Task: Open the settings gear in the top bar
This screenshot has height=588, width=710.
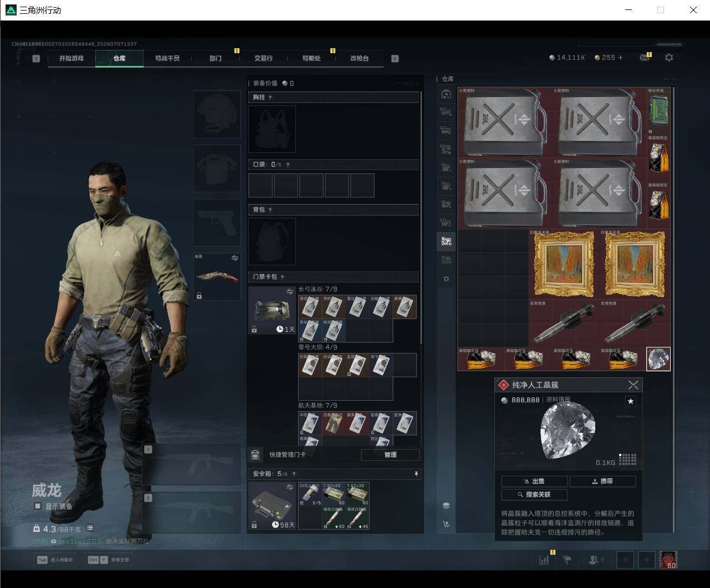Action: pos(669,58)
